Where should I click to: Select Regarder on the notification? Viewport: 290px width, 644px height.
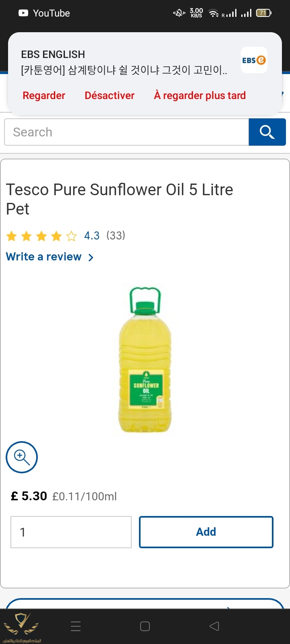(44, 95)
